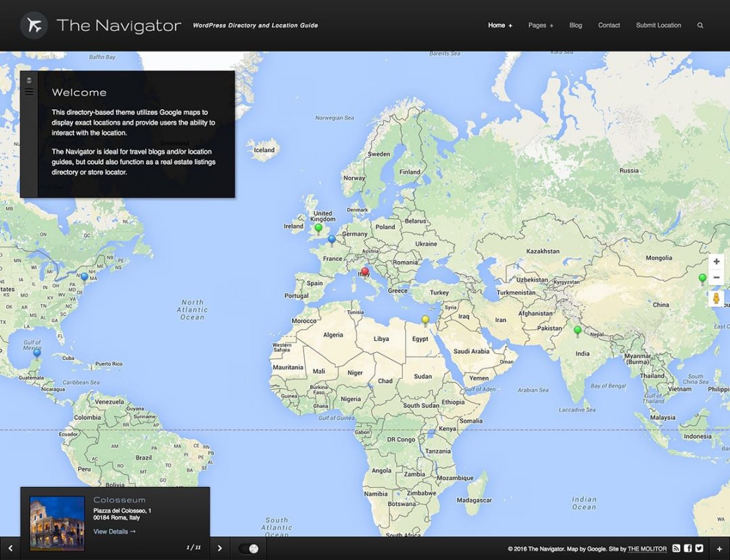Select the yellow map pin in Egypt
The width and height of the screenshot is (730, 560).
click(425, 320)
